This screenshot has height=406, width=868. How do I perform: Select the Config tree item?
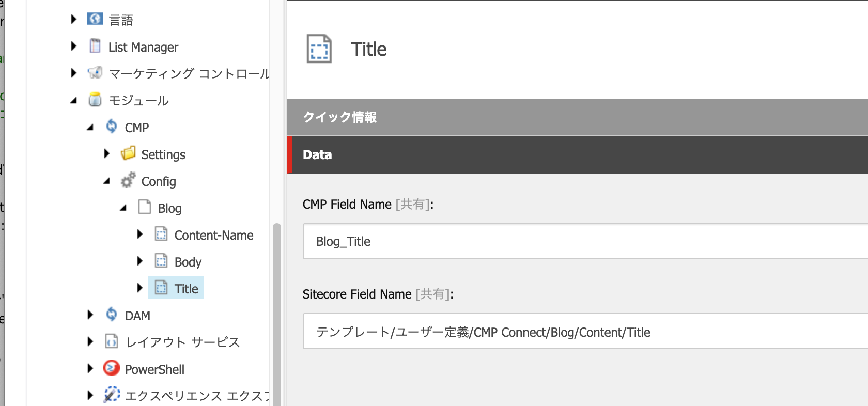(159, 181)
